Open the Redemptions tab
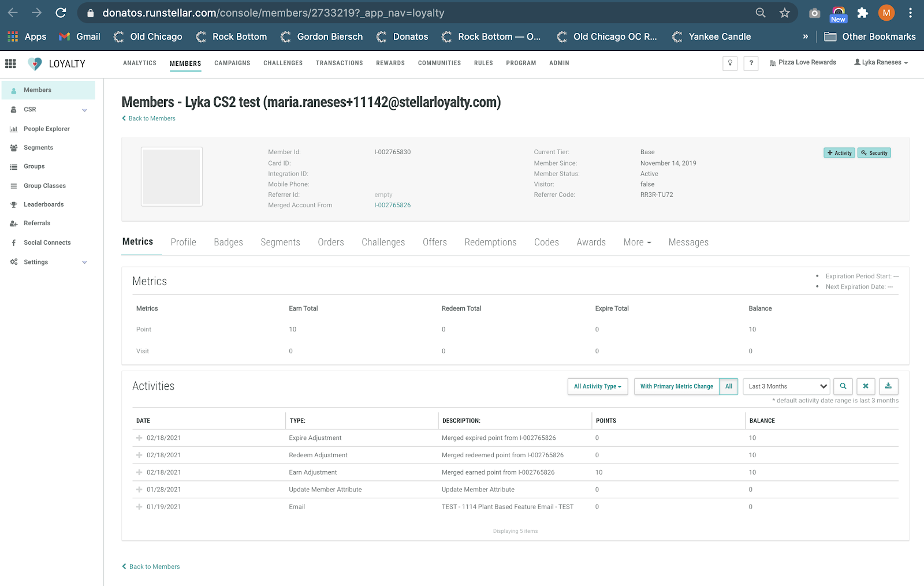This screenshot has height=586, width=924. point(490,242)
